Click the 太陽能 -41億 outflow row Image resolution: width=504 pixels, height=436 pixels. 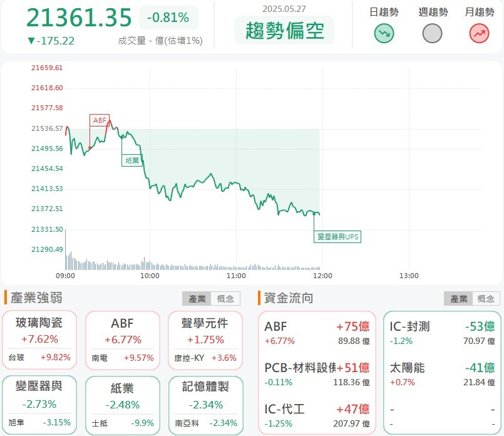[x=442, y=374]
